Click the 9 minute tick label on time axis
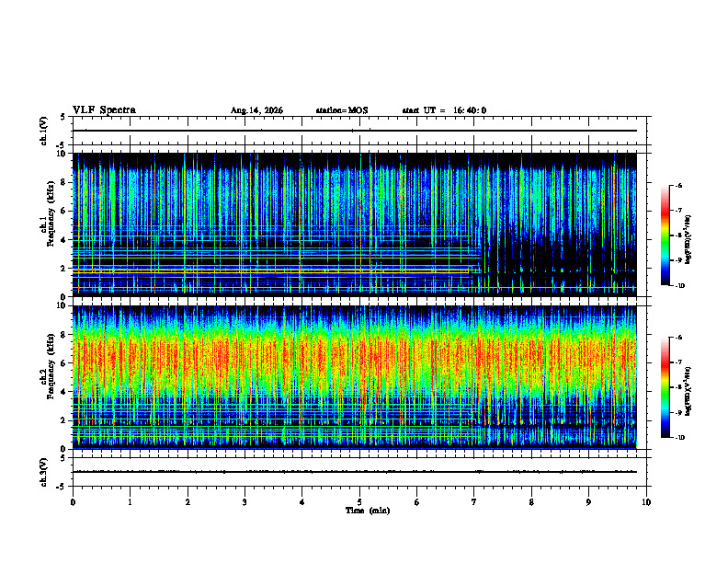This screenshot has width=728, height=563. (x=588, y=502)
